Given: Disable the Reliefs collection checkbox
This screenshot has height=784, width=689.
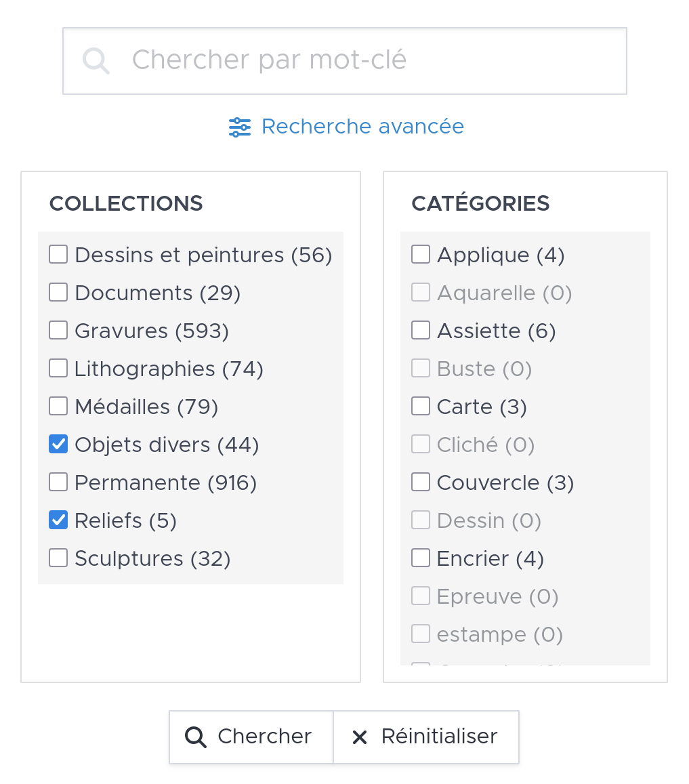Looking at the screenshot, I should pos(59,520).
